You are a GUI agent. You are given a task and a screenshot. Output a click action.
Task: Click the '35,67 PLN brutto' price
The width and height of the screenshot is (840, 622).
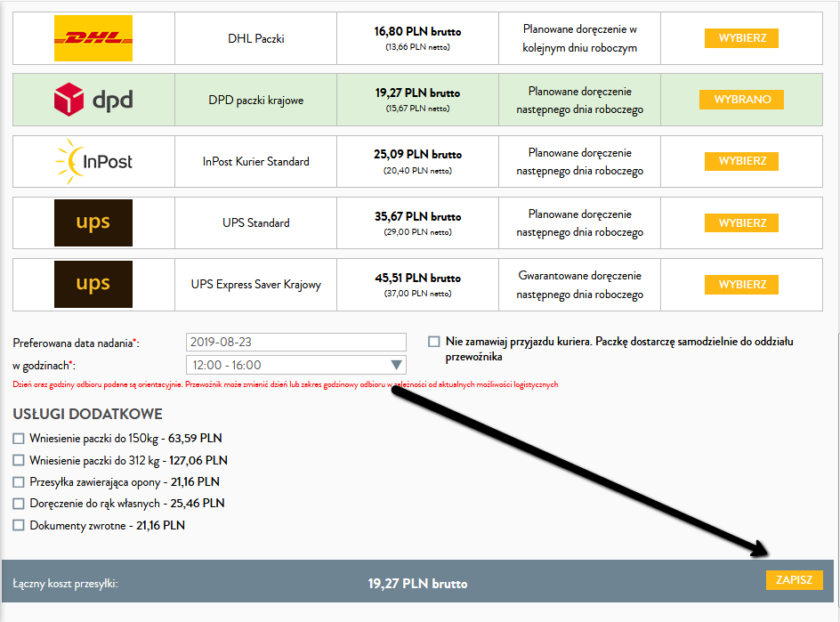(x=418, y=216)
